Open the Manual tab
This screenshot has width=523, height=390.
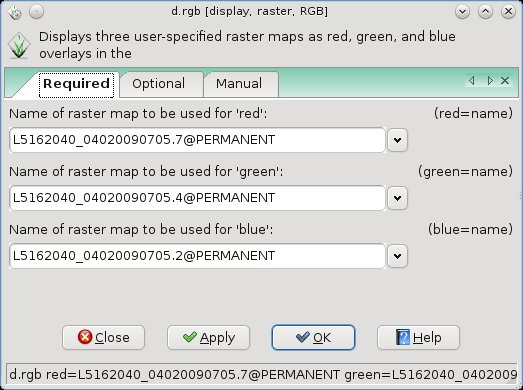(x=239, y=84)
